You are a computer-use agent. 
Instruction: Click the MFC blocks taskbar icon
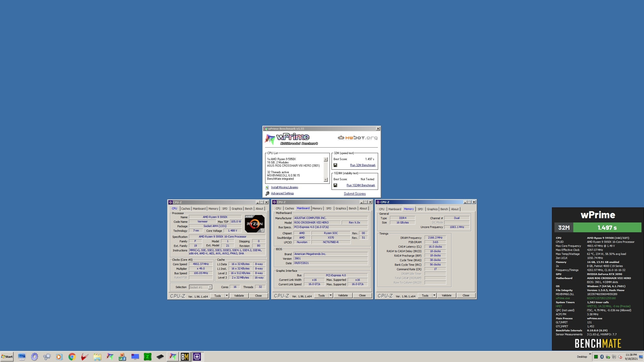tap(122, 356)
